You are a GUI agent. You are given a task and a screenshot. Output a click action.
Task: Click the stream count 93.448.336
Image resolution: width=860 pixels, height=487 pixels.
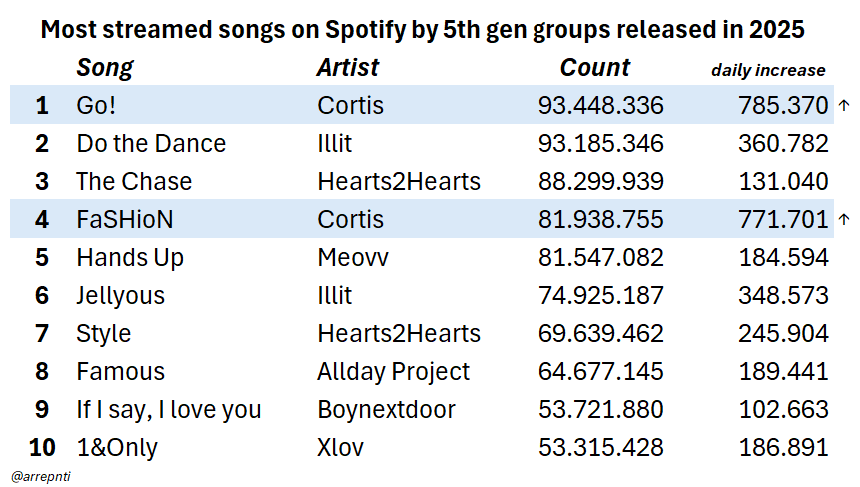click(600, 105)
